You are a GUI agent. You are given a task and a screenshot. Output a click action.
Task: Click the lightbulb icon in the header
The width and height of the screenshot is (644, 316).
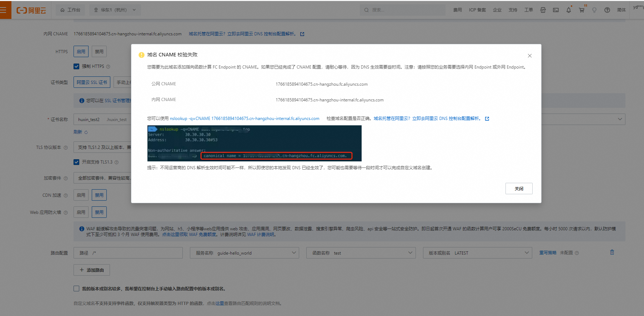594,10
